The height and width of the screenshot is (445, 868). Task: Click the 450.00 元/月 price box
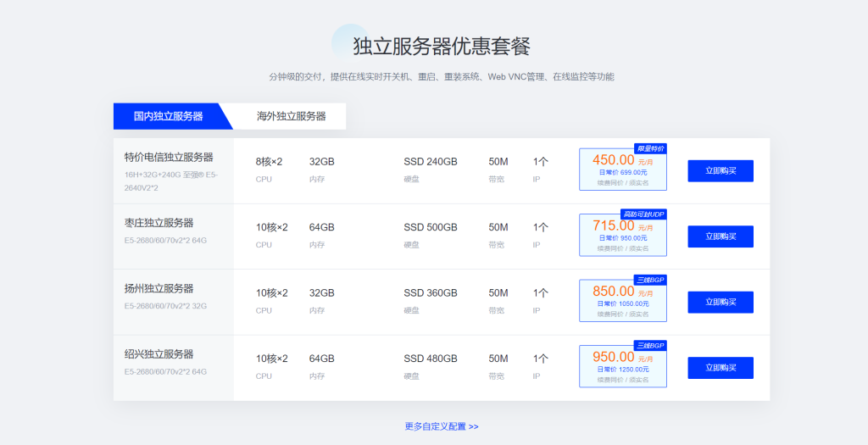click(622, 170)
